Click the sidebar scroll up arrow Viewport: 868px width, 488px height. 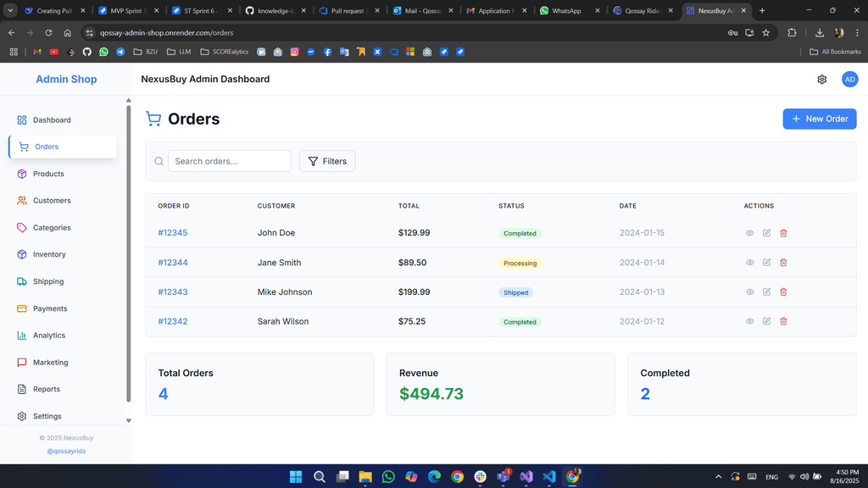129,101
